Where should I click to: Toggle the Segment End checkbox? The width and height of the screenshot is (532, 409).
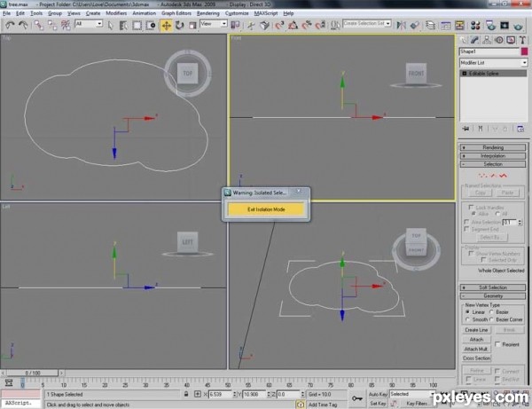coord(466,229)
